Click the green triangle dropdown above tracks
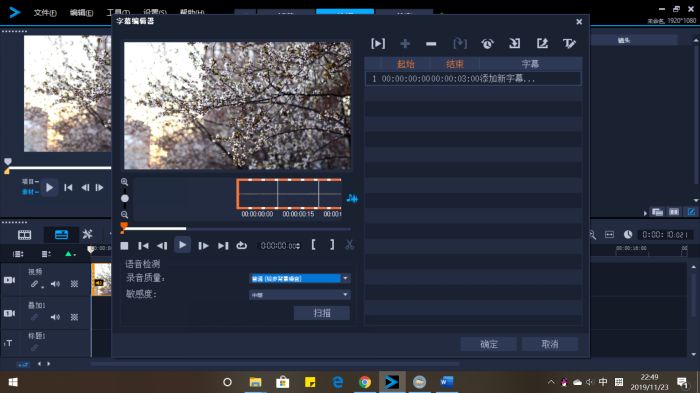 pyautogui.click(x=70, y=254)
